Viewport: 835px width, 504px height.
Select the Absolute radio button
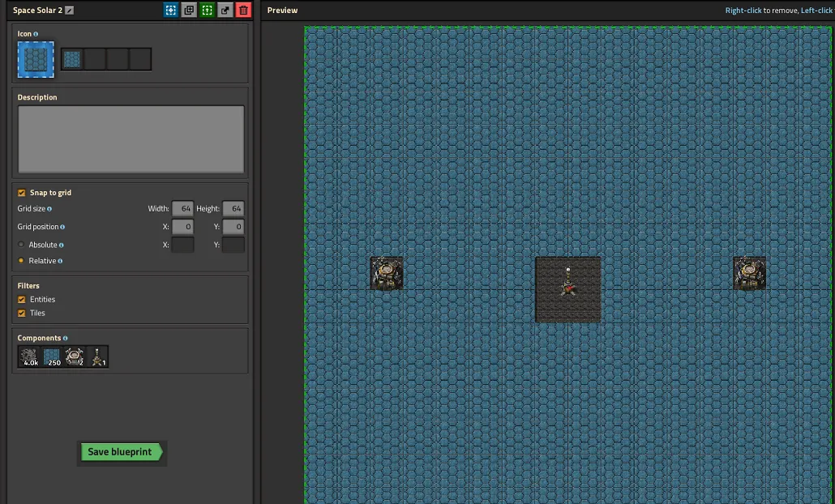(21, 245)
